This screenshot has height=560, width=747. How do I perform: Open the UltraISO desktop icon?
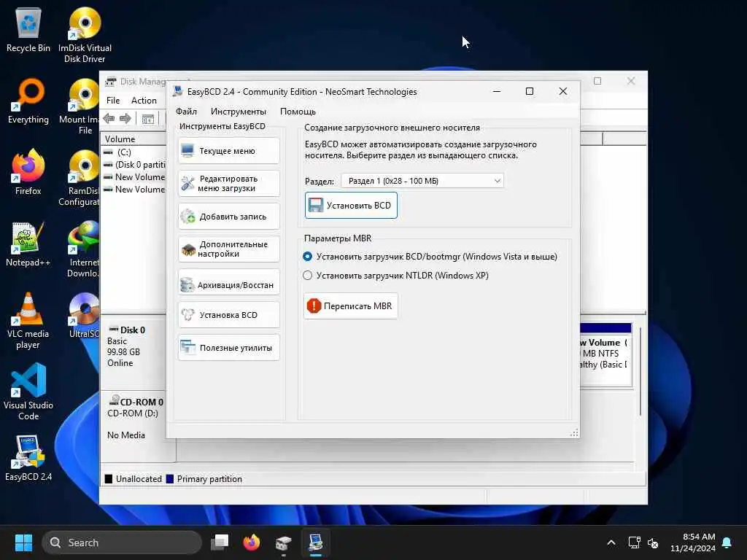pyautogui.click(x=83, y=316)
